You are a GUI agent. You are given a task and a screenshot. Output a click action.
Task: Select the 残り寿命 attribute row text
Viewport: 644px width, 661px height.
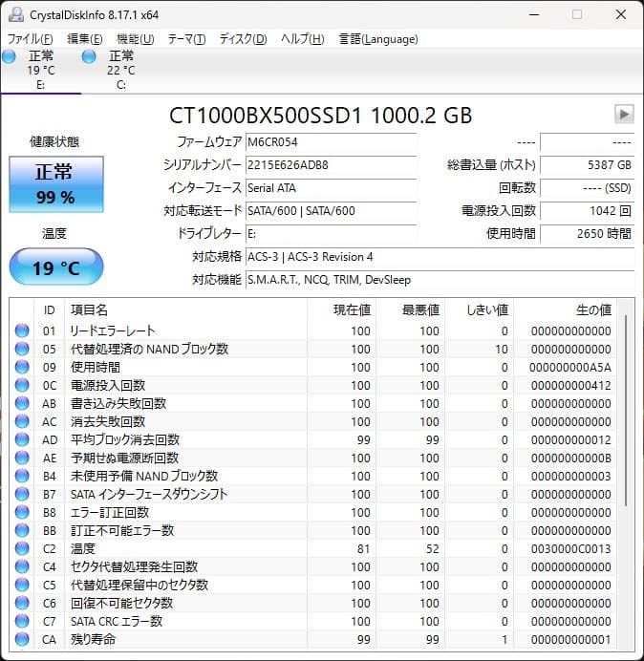point(93,639)
